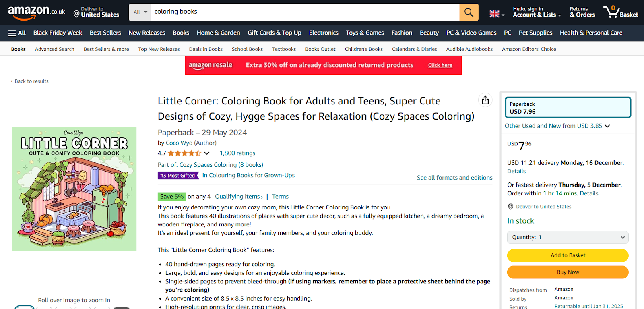Open the Black Friday Week menu
Viewport: 644px width, 309px height.
point(57,33)
